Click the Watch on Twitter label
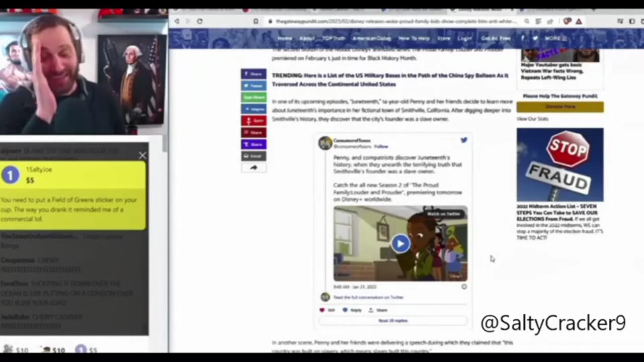This screenshot has width=644, height=362. (x=443, y=214)
